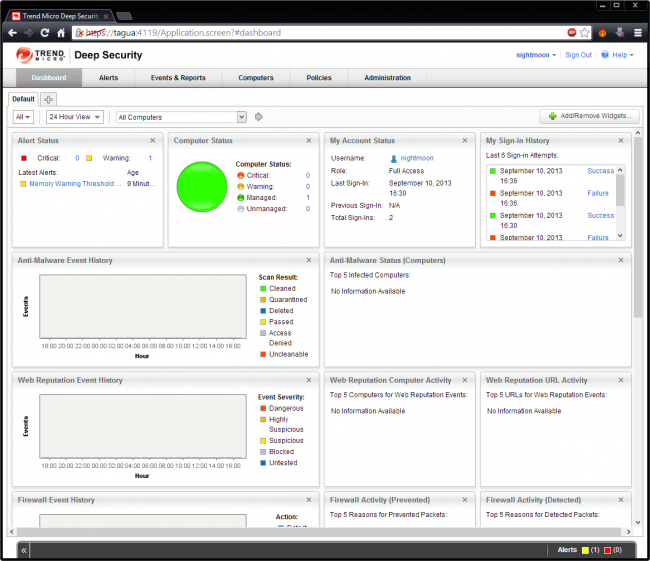Open the Help dropdown menu
This screenshot has height=561, width=650.
click(x=623, y=55)
